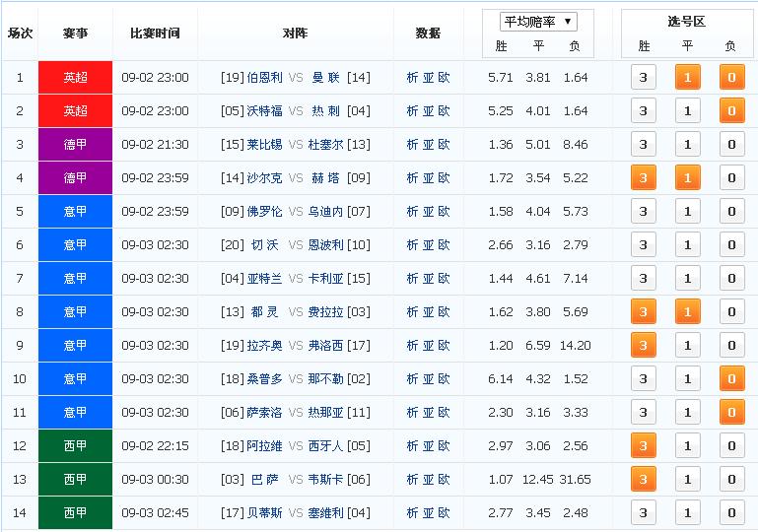Open 欧 European odds for match 14 贝蒂斯

[x=444, y=512]
